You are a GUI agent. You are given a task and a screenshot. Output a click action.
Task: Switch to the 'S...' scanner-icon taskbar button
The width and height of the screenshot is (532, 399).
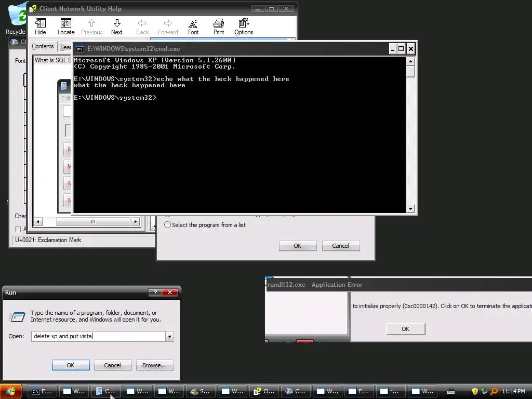[200, 391]
